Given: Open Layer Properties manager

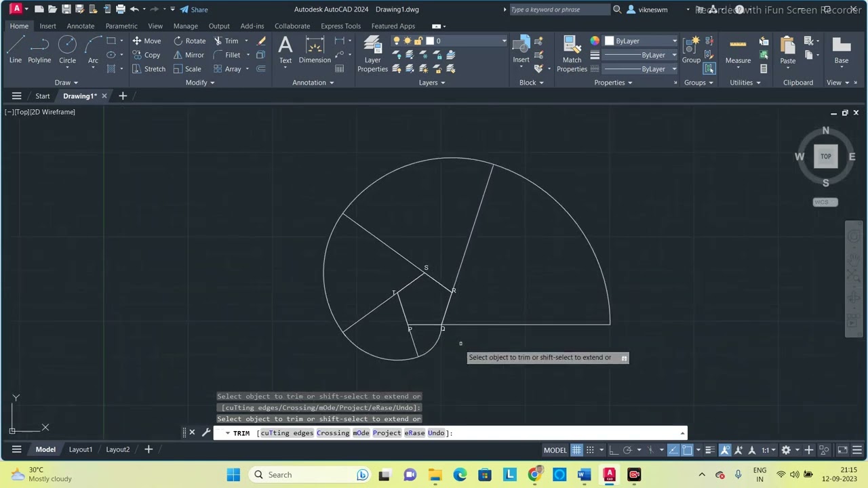Looking at the screenshot, I should [x=372, y=54].
